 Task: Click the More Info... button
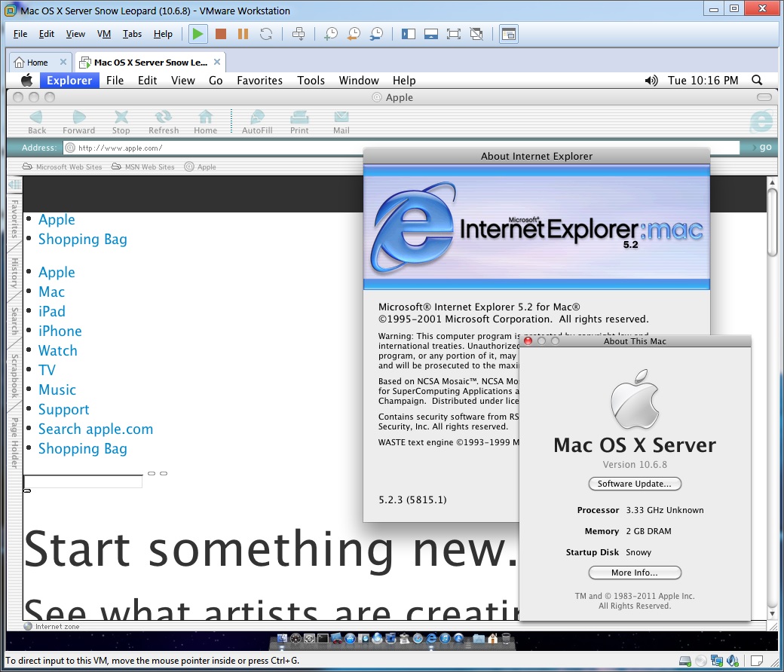635,573
